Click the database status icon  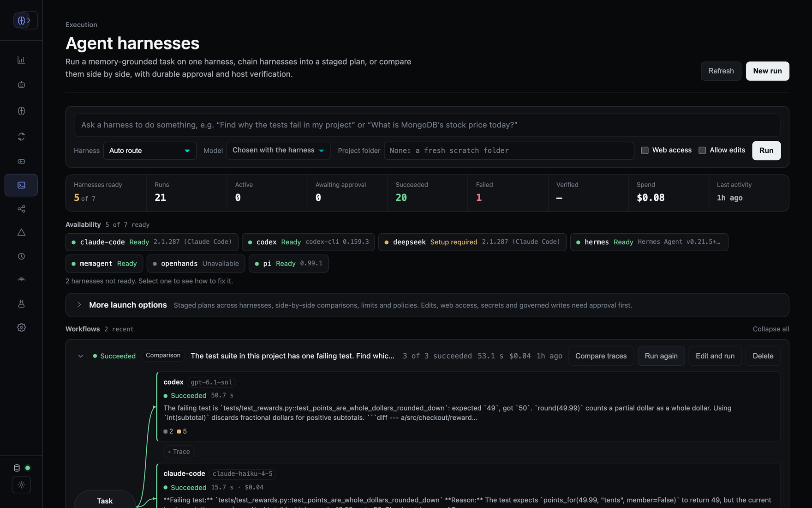coord(17,468)
